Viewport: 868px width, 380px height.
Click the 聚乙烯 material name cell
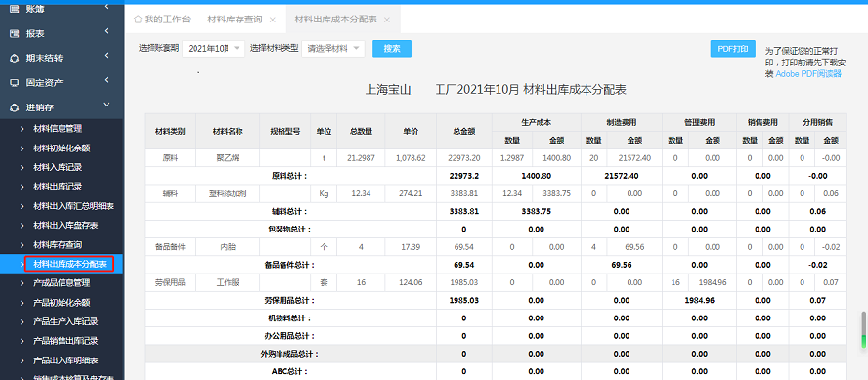click(228, 158)
